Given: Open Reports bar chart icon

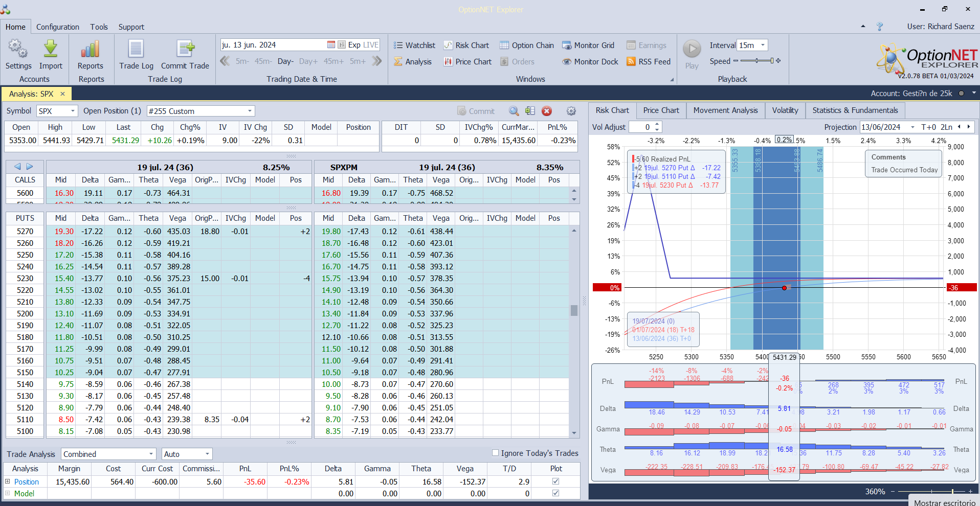Looking at the screenshot, I should (90, 50).
